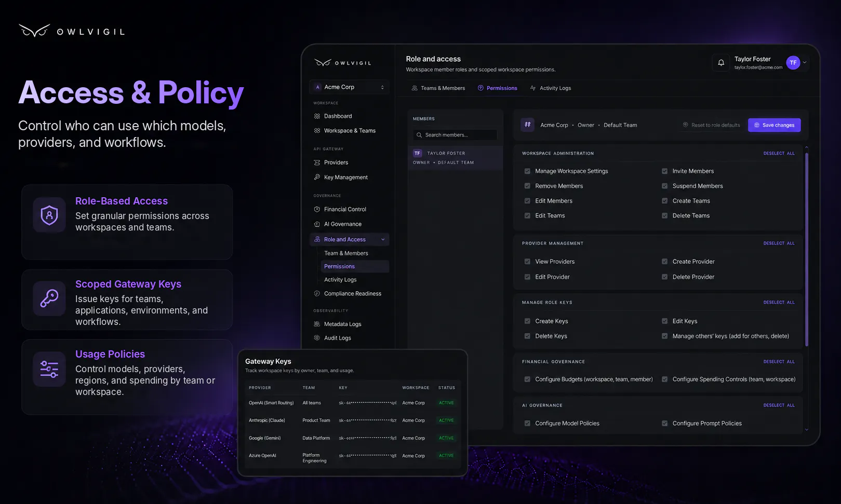Click the Google (Gemini) provider cell
The image size is (841, 504).
[x=264, y=438]
